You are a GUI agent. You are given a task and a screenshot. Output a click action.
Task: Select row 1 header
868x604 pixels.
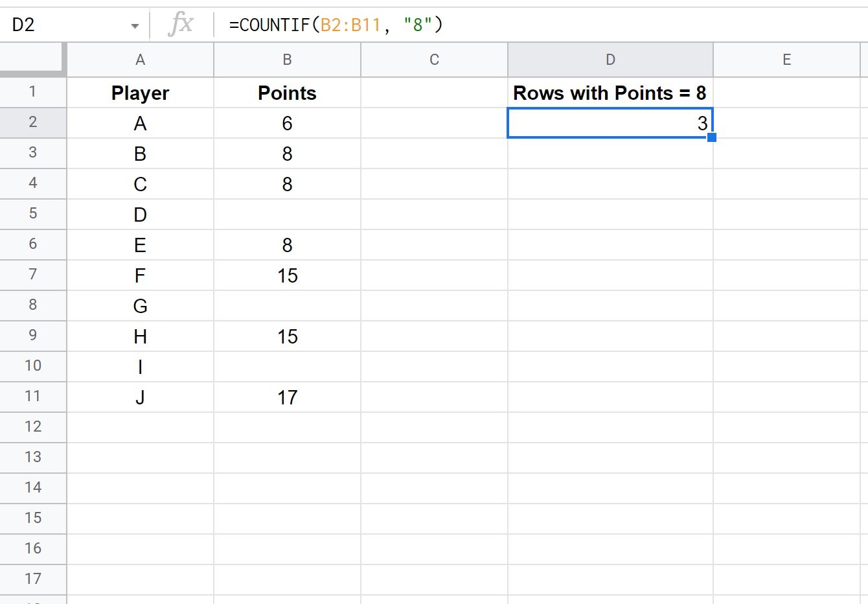[x=32, y=92]
